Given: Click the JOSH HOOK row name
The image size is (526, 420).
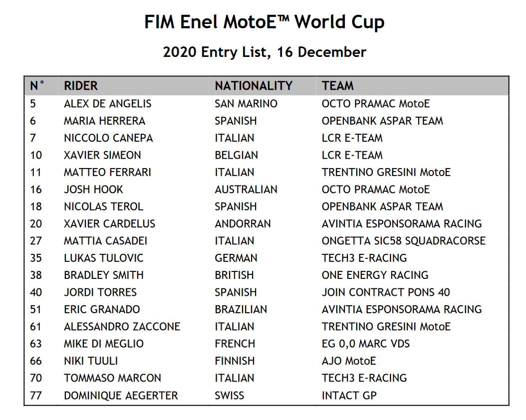Looking at the screenshot, I should [x=94, y=190].
